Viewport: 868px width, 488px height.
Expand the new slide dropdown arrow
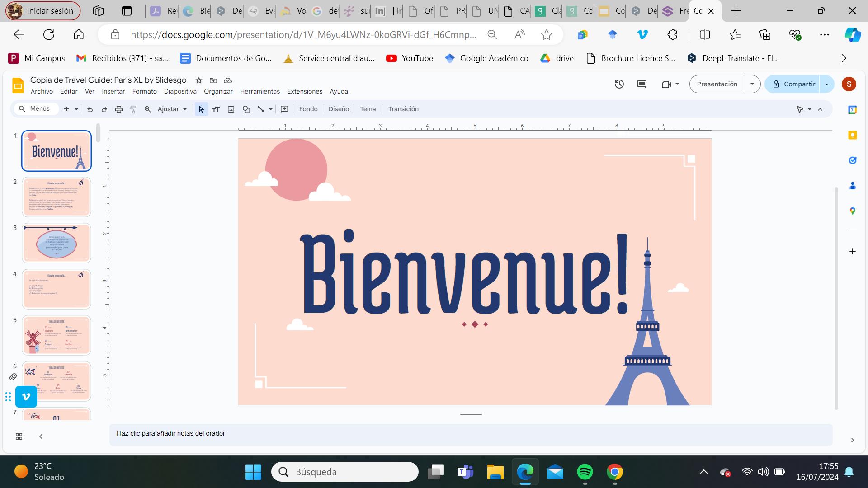click(76, 109)
